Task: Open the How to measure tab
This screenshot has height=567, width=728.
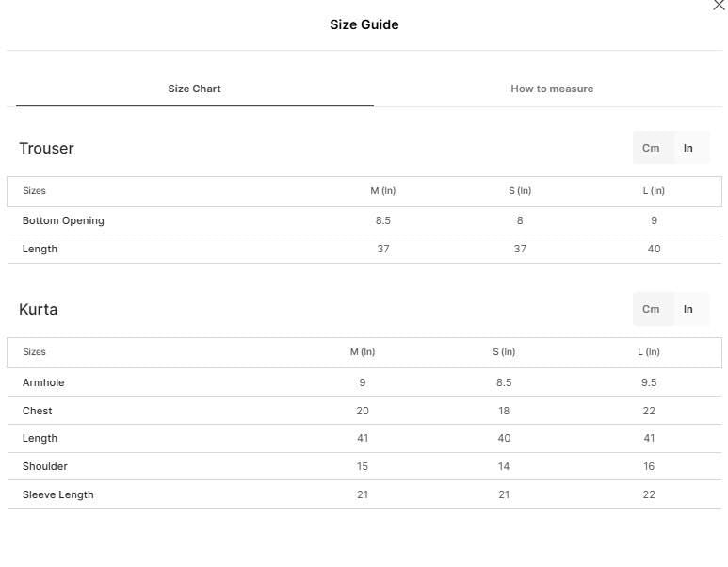Action: [552, 89]
